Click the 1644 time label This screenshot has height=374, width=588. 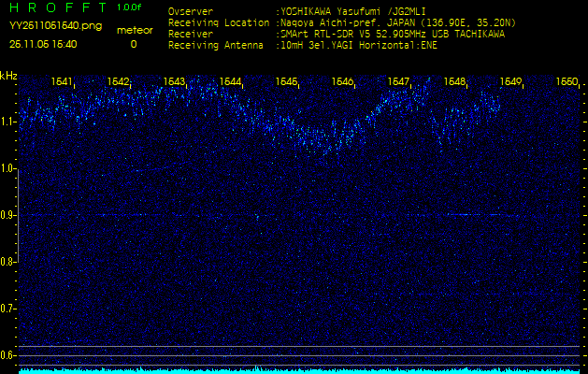coord(231,82)
